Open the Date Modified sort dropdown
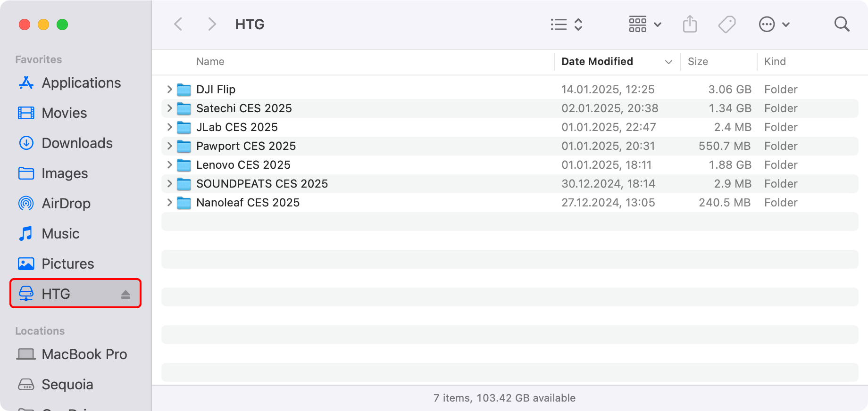Viewport: 868px width, 411px height. 668,62
